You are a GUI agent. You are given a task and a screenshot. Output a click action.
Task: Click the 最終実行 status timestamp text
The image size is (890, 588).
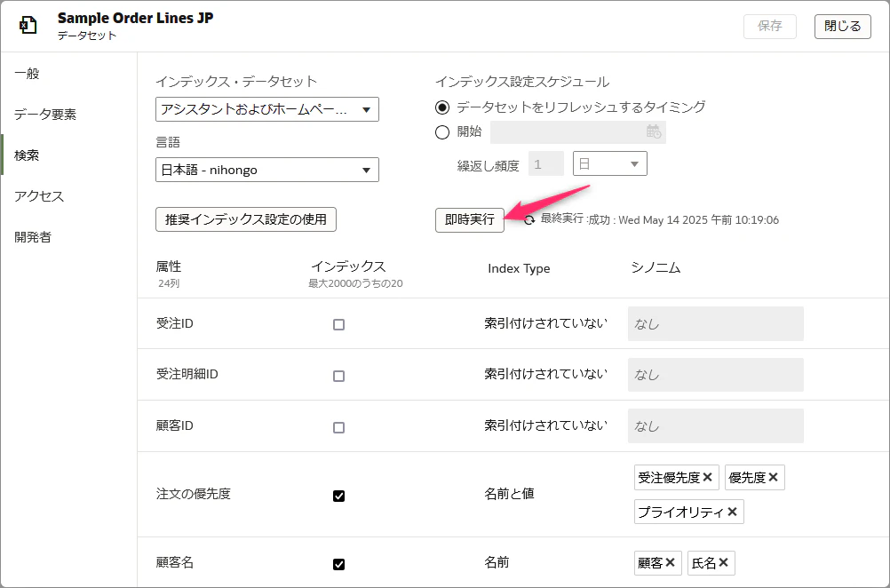tap(660, 219)
